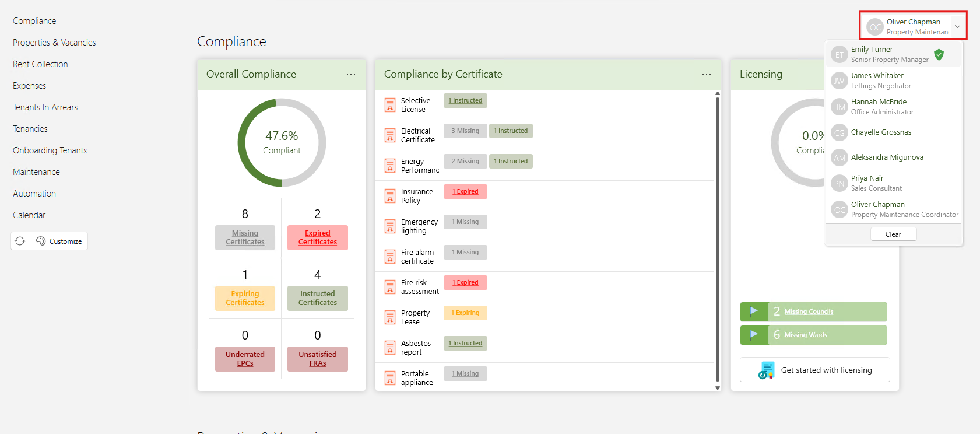
Task: Click Emily Turner's green shield badge
Action: click(939, 54)
